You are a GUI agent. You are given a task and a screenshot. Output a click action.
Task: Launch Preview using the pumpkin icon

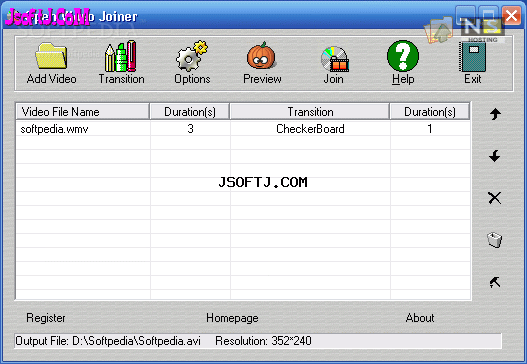(x=261, y=55)
